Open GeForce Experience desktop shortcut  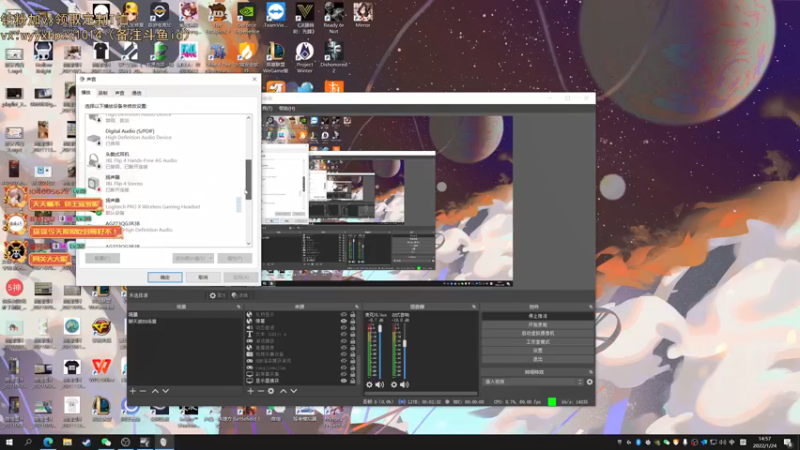tap(247, 17)
